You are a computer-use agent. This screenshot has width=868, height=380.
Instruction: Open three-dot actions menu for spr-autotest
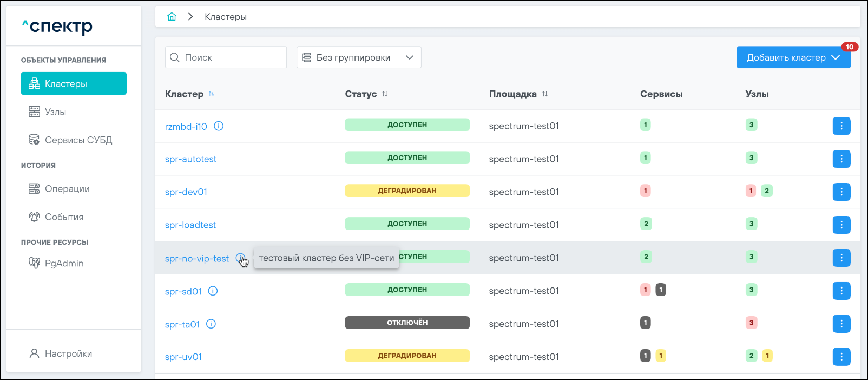click(x=841, y=159)
